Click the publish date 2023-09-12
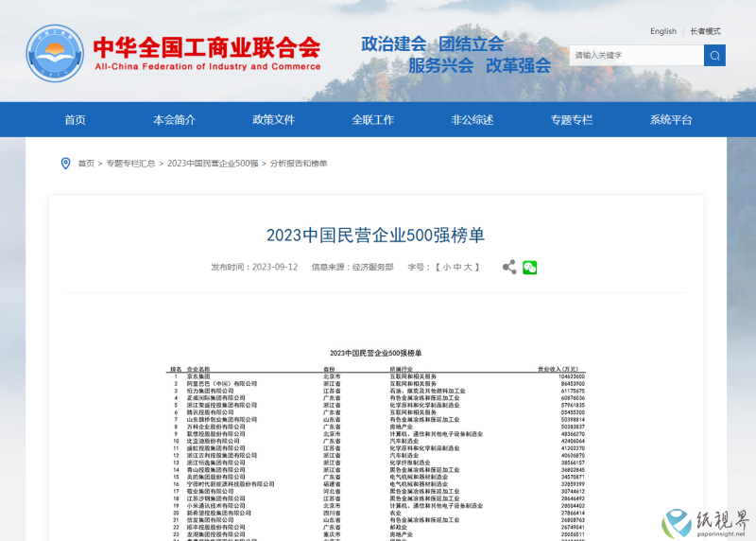 point(275,267)
